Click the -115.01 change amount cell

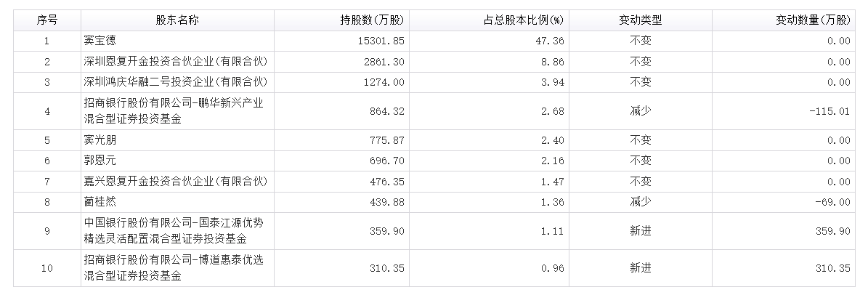829,111
